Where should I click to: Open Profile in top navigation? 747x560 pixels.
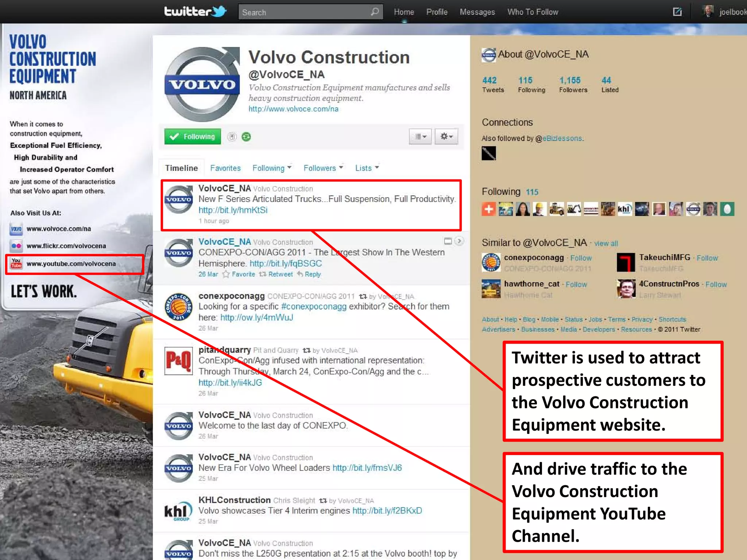pos(437,12)
